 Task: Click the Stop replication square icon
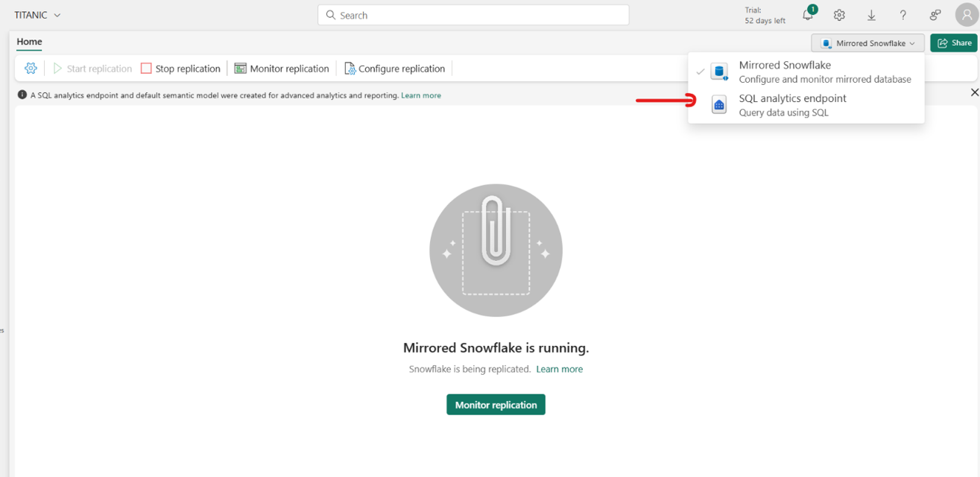[x=146, y=69]
